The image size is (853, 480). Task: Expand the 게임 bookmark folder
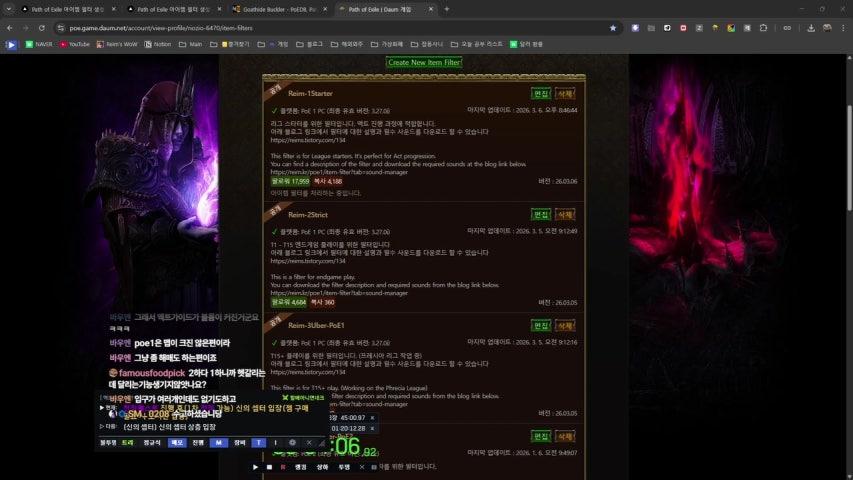point(273,44)
